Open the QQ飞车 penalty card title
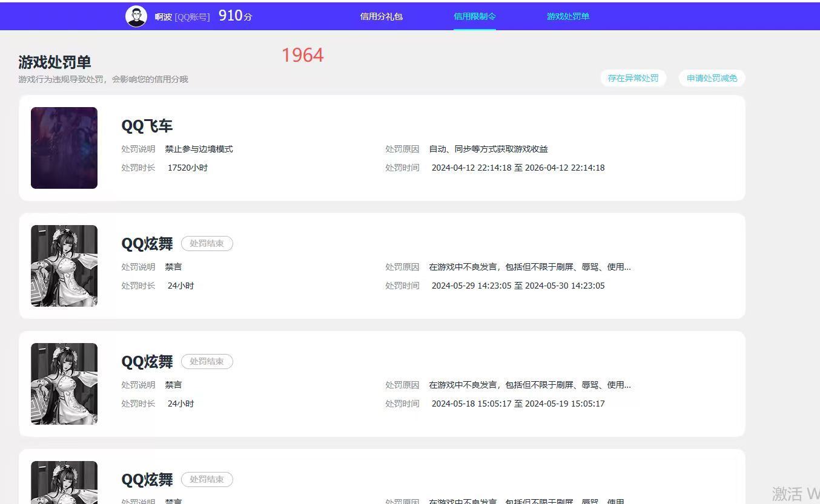This screenshot has width=820, height=504. click(146, 126)
